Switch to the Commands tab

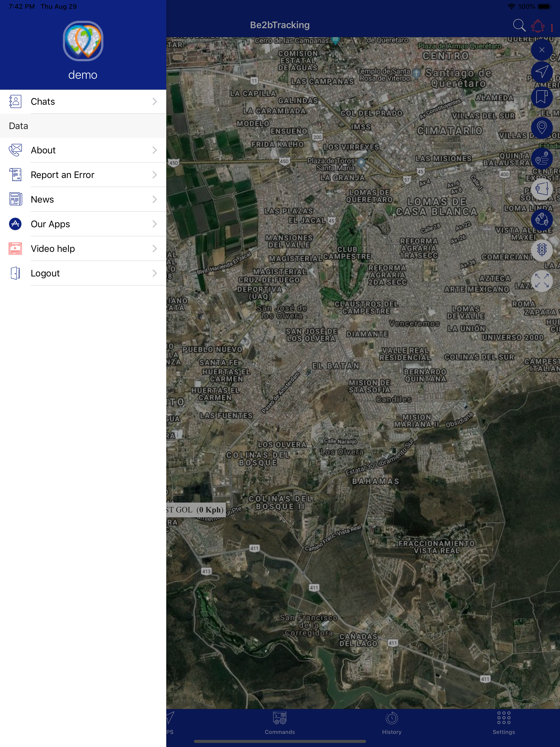[x=280, y=723]
